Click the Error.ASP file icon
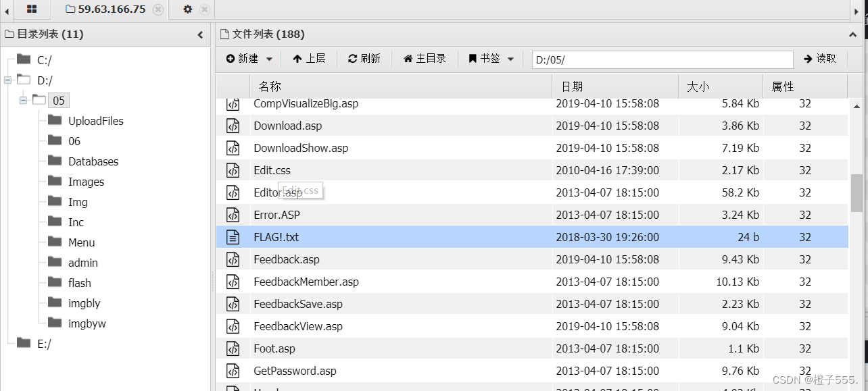Viewport: 868px width, 391px height. click(233, 215)
